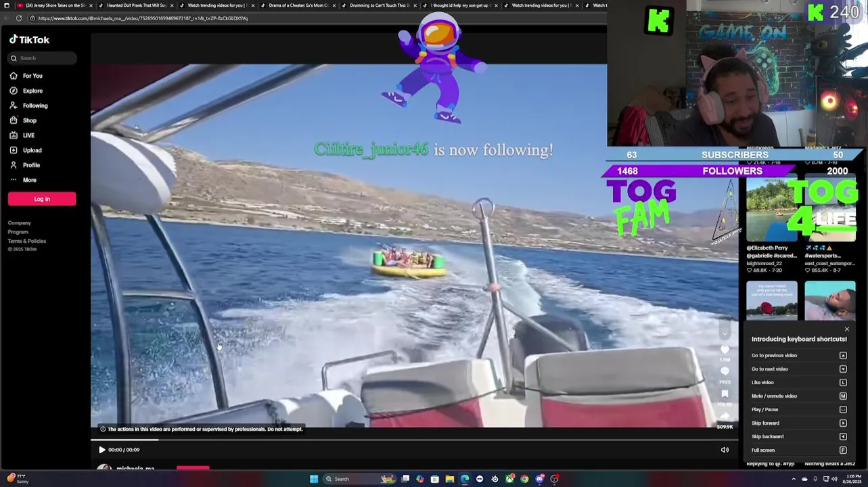Open the LIVE section

[22, 135]
